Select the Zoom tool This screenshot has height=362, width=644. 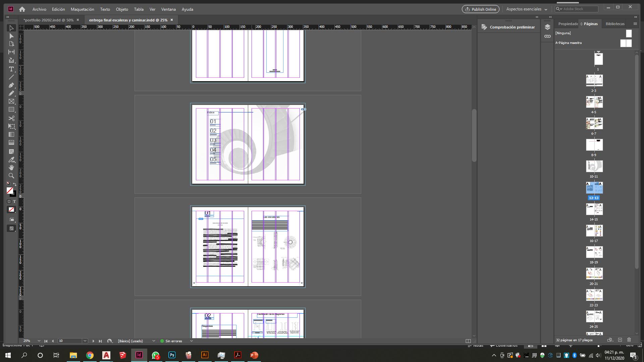pos(11,176)
